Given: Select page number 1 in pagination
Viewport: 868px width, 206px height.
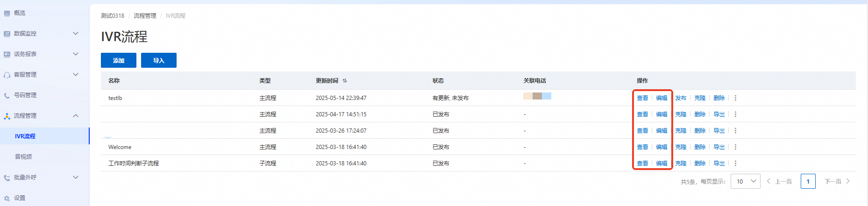Looking at the screenshot, I should [x=808, y=181].
